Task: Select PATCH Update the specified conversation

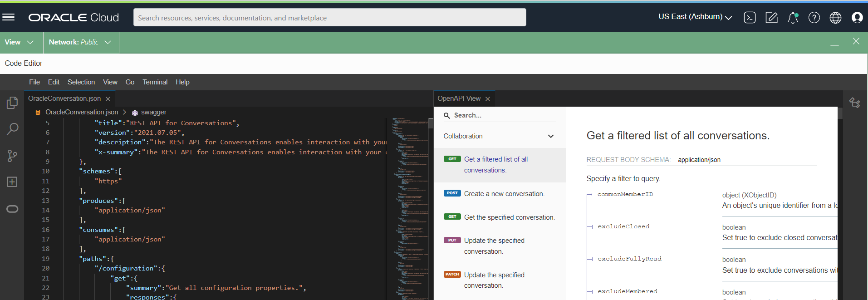Action: click(x=500, y=280)
